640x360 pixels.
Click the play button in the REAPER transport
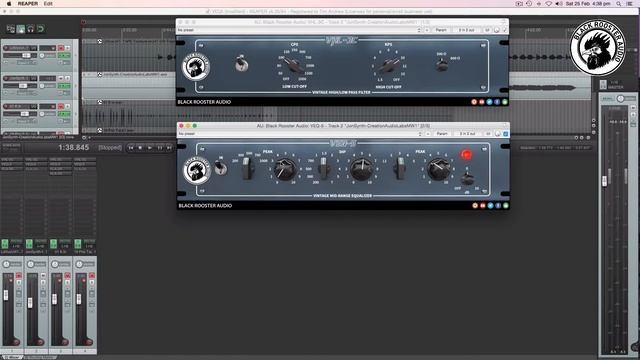[150, 148]
